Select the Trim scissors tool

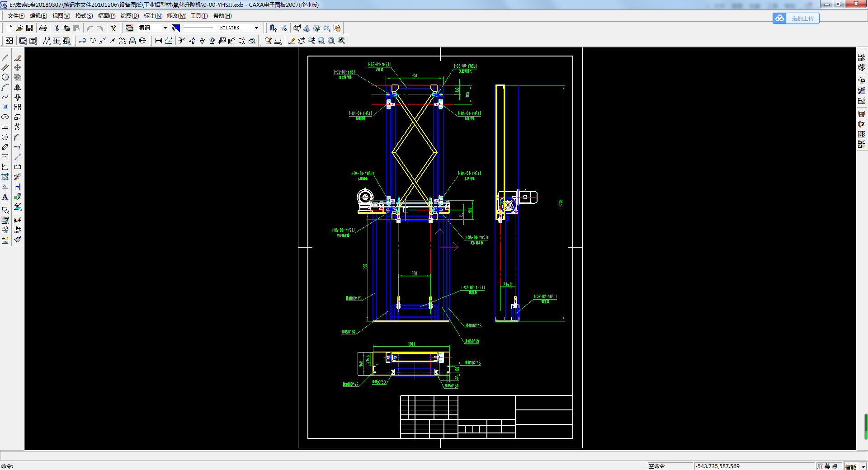pos(18,127)
